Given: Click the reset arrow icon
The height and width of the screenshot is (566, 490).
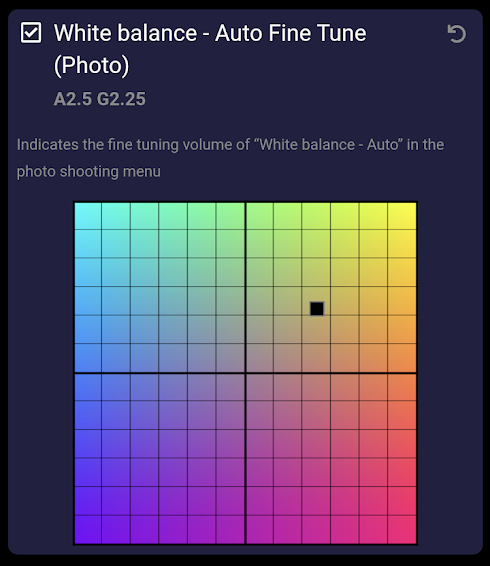Looking at the screenshot, I should [456, 34].
